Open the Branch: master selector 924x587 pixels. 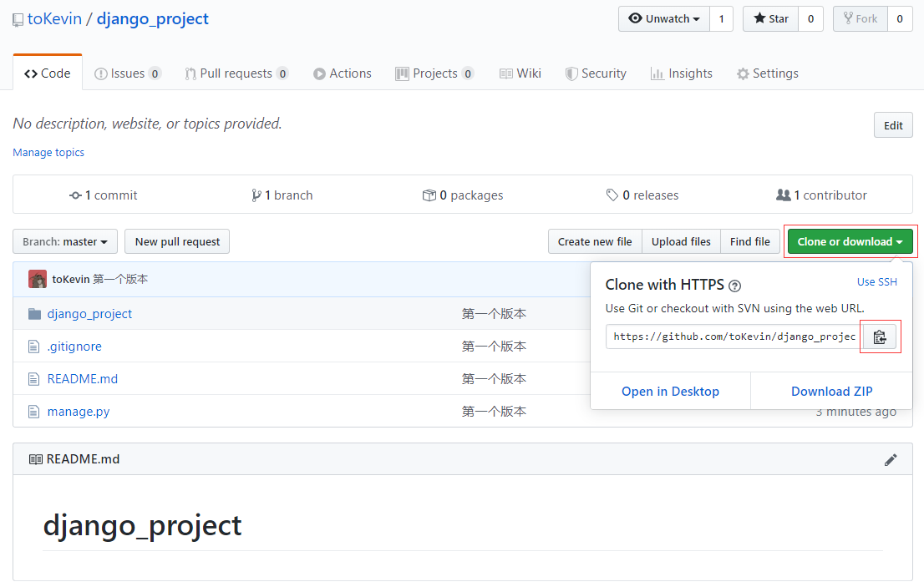pos(65,242)
